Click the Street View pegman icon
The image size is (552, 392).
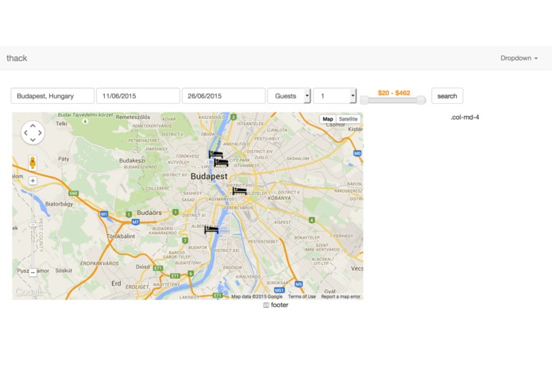33,163
